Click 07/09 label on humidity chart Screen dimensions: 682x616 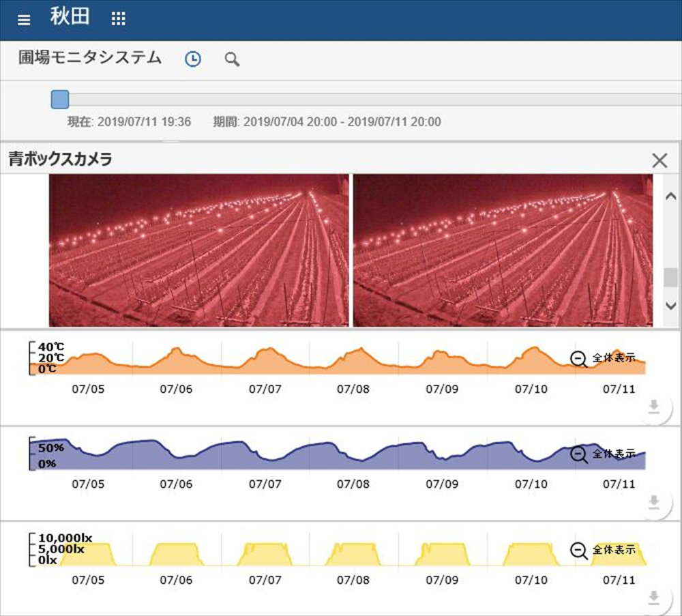tap(442, 484)
